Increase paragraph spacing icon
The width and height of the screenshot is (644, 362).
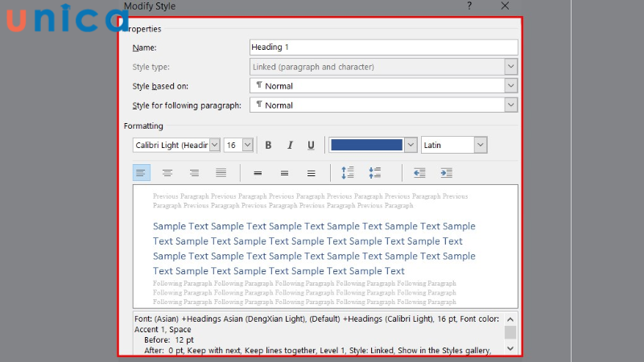[x=348, y=173]
